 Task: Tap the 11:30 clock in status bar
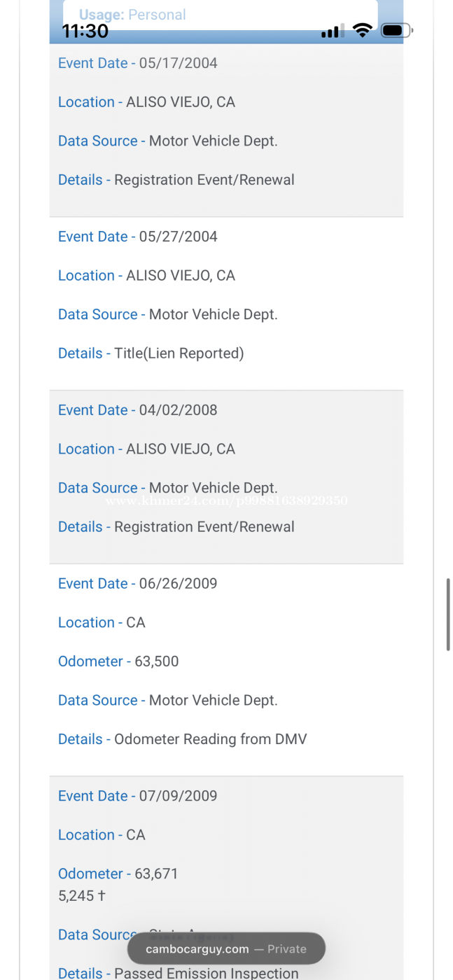coord(85,31)
